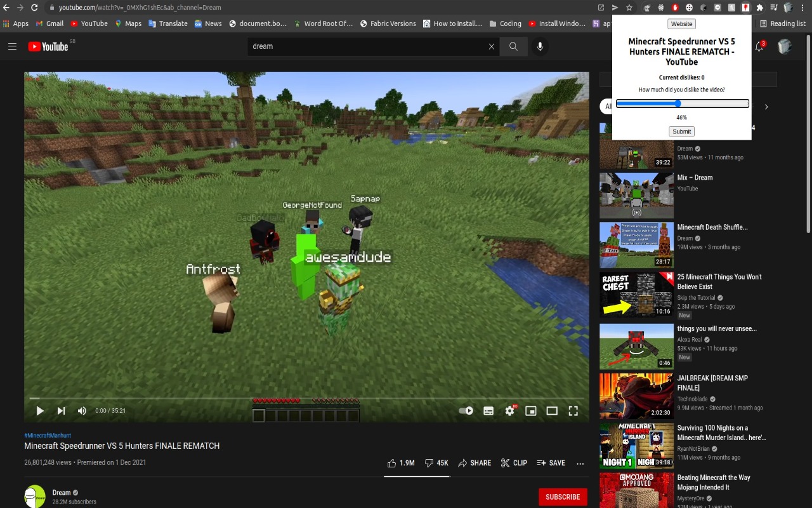
Task: Mute the video volume
Action: (x=82, y=411)
